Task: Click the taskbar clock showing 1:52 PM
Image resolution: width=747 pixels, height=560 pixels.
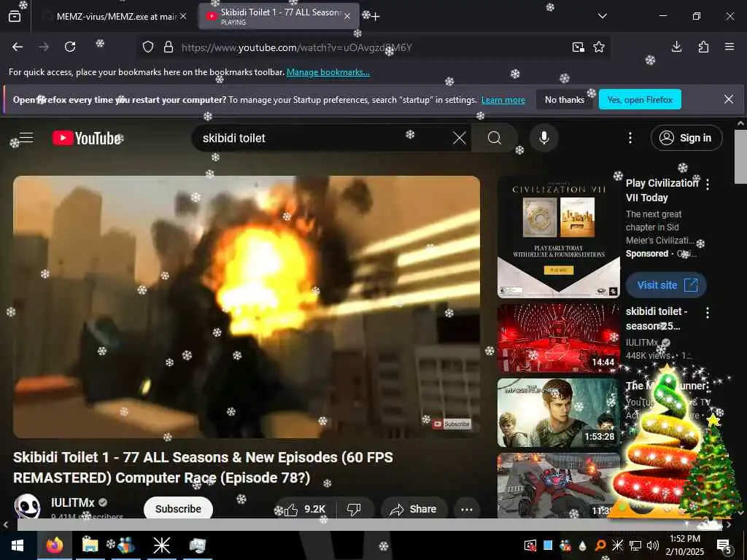Action: point(684,545)
